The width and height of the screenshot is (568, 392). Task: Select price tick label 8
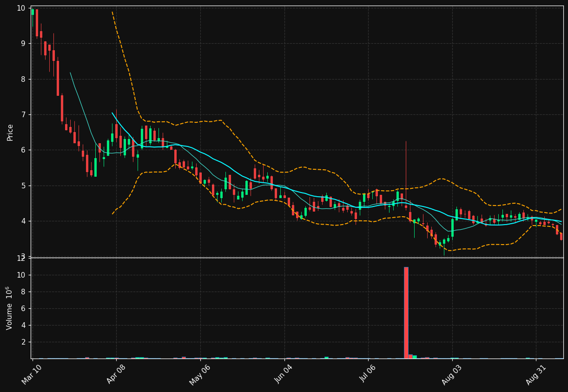tap(23, 79)
